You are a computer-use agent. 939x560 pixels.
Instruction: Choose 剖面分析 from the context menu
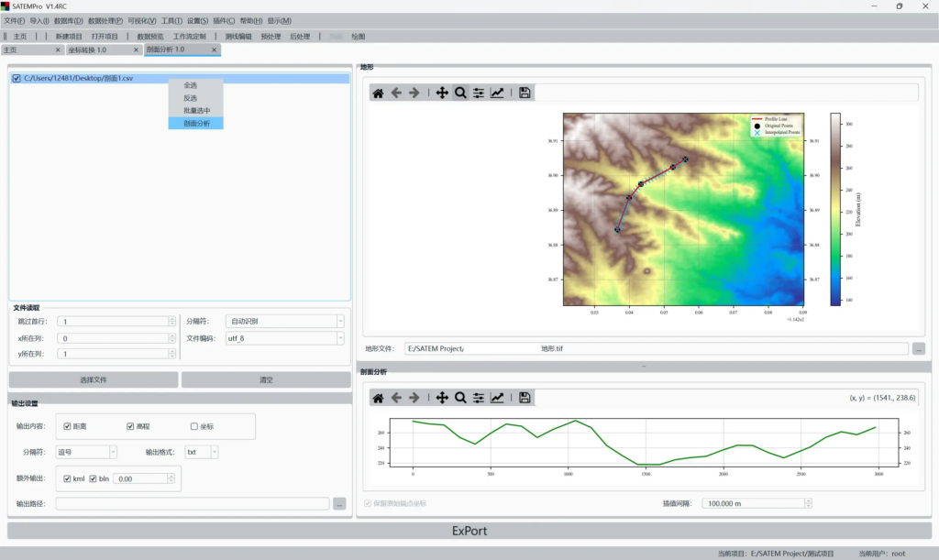click(195, 123)
